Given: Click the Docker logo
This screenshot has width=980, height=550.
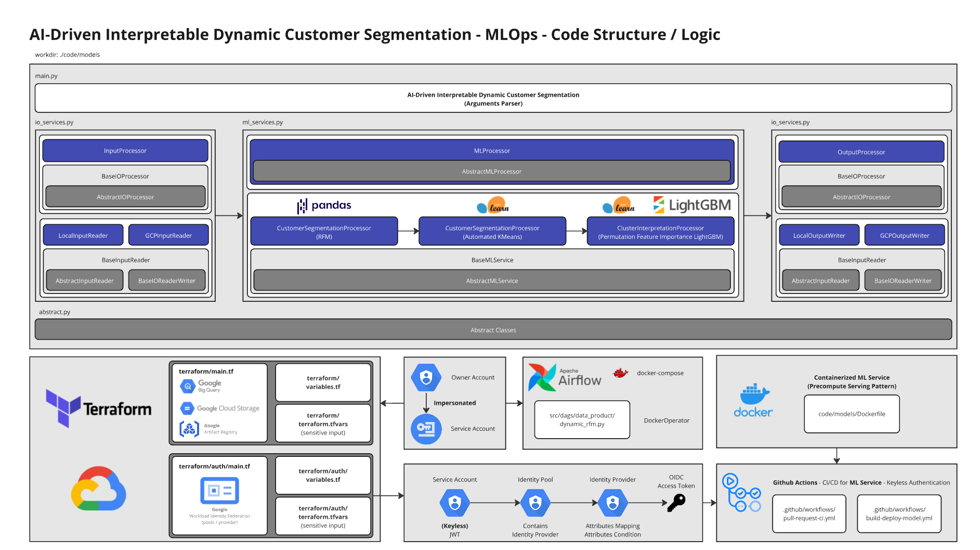Looking at the screenshot, I should [753, 401].
